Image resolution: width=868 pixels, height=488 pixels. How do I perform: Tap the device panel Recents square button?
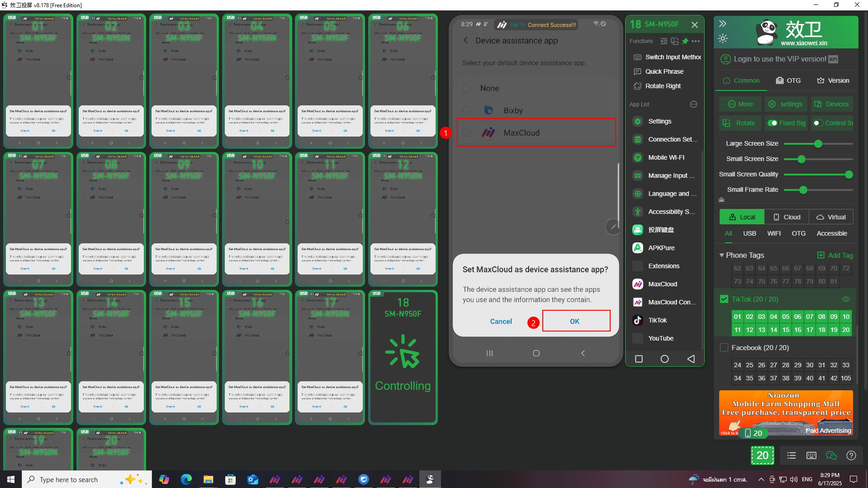pyautogui.click(x=639, y=359)
